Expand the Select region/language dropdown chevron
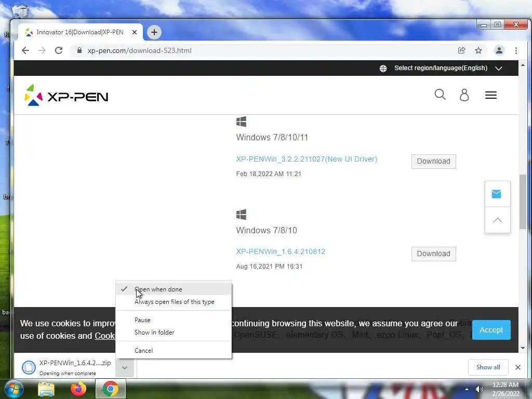This screenshot has height=399, width=532. click(x=498, y=68)
